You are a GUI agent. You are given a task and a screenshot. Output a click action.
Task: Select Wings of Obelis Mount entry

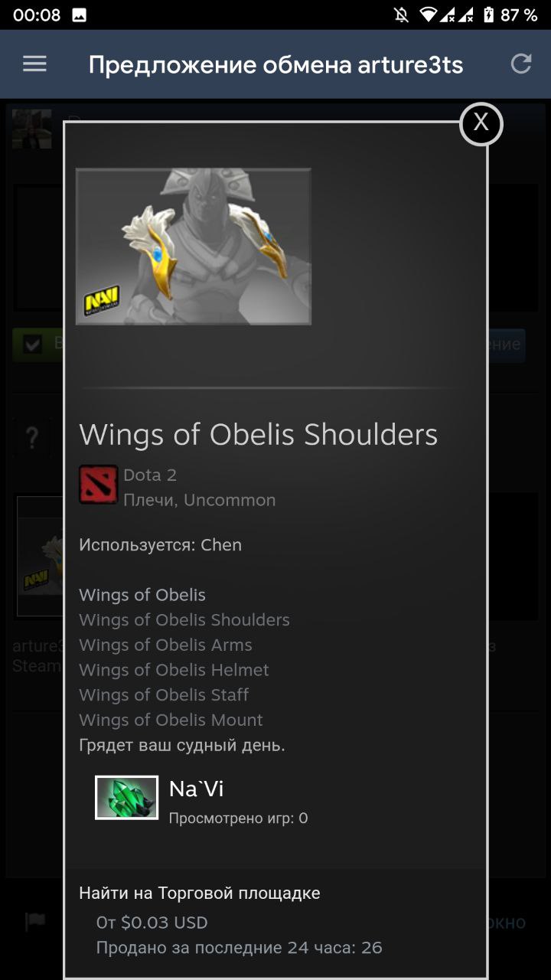(171, 720)
